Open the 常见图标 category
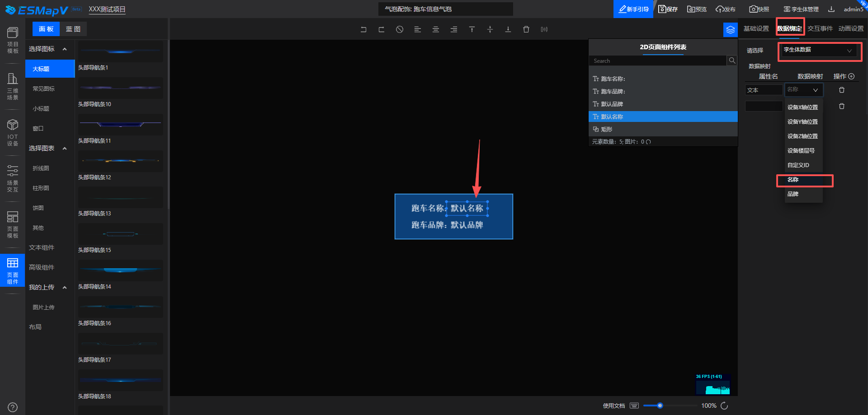Image resolution: width=868 pixels, height=415 pixels. (x=44, y=89)
